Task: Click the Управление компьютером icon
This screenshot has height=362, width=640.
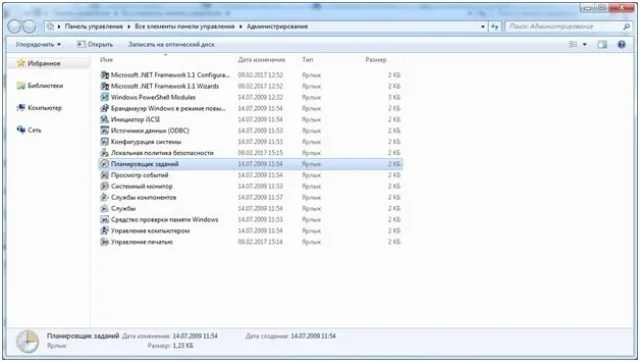Action: click(104, 231)
